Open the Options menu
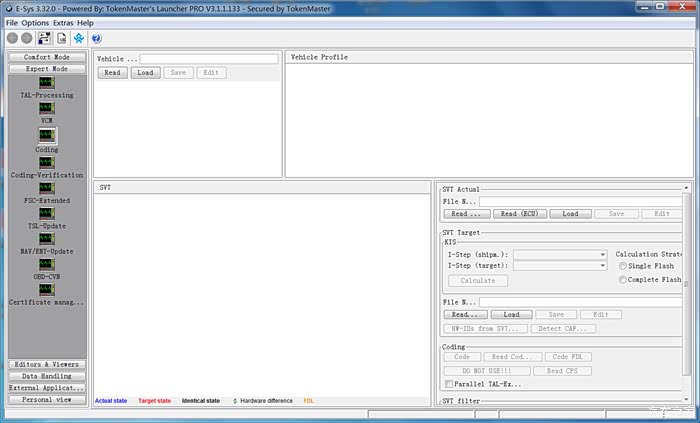Viewport: 700px width, 423px height. pyautogui.click(x=35, y=23)
